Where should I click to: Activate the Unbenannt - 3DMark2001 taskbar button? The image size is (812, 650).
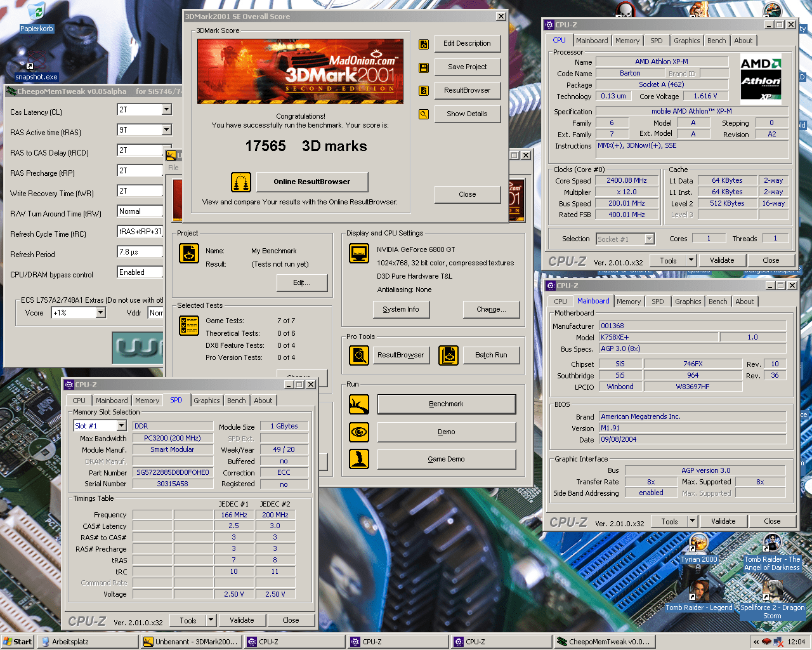point(191,642)
